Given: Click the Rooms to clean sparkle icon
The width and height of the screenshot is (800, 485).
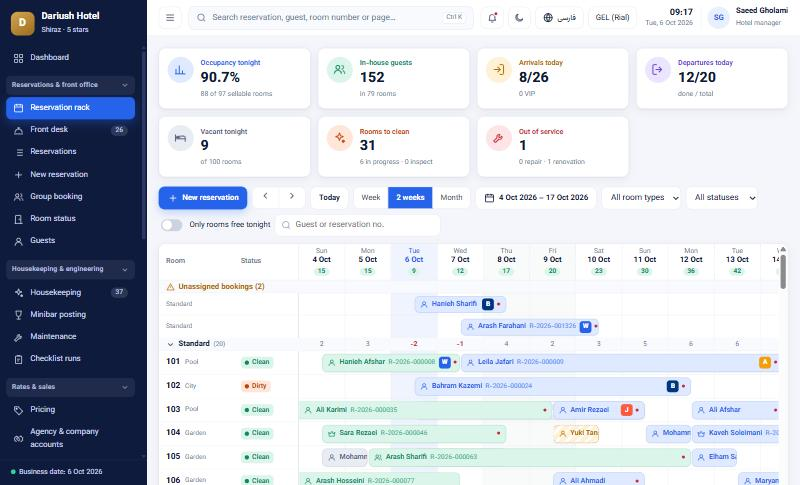Looking at the screenshot, I should (339, 138).
